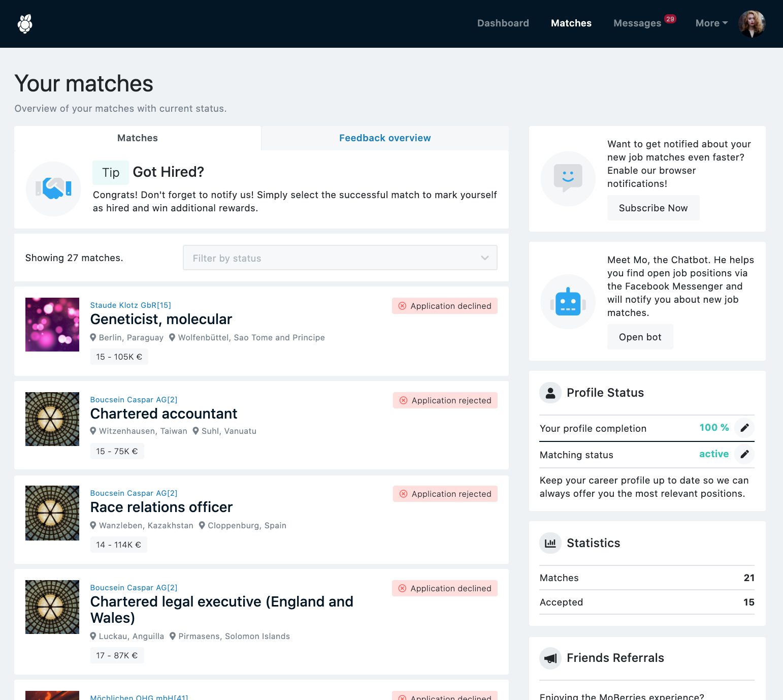Click the Subscribe Now button
The image size is (783, 700).
653,208
